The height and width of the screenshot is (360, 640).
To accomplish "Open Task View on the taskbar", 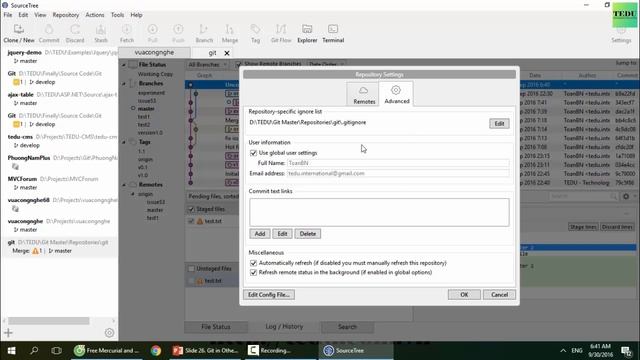I will [x=56, y=350].
